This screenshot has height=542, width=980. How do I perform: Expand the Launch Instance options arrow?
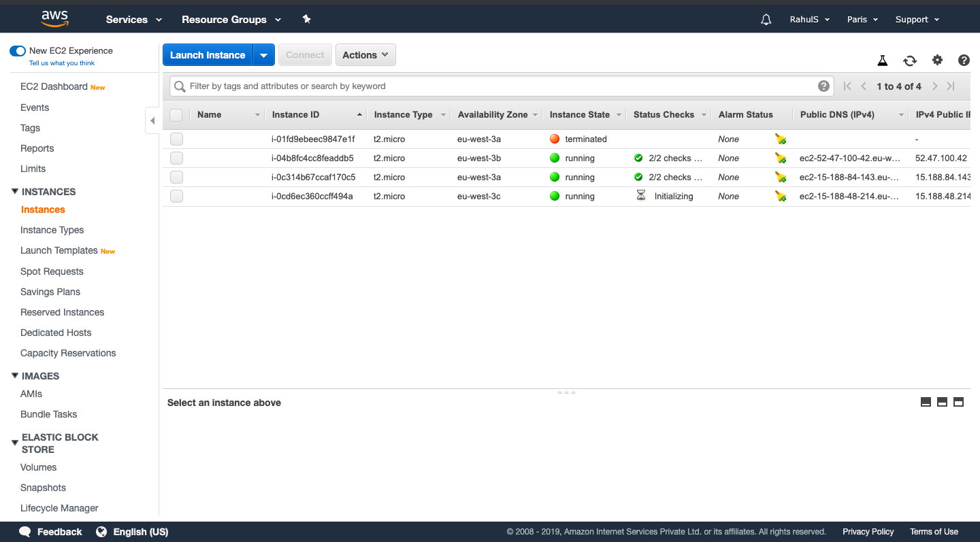click(x=264, y=54)
